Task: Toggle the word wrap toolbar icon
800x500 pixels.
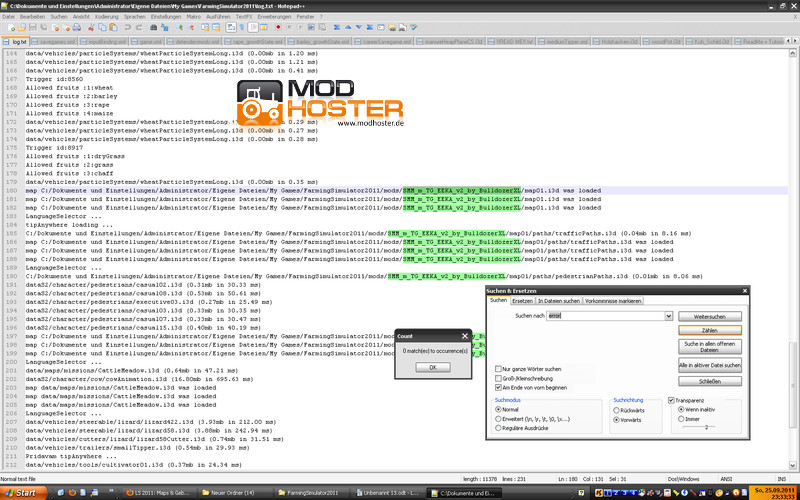Action: click(231, 28)
